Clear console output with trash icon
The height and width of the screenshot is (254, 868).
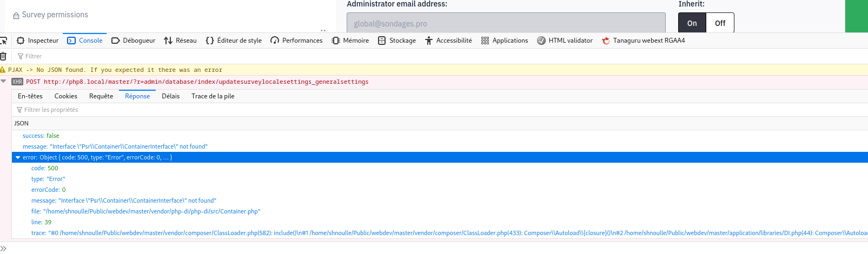[x=3, y=56]
